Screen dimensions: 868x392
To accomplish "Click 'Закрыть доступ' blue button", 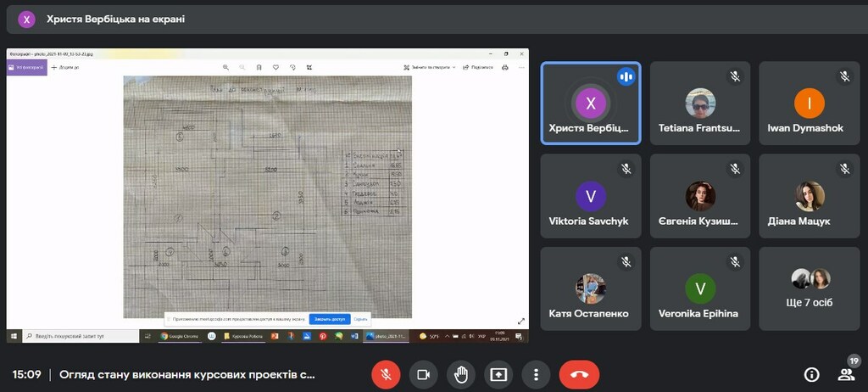I will (330, 319).
